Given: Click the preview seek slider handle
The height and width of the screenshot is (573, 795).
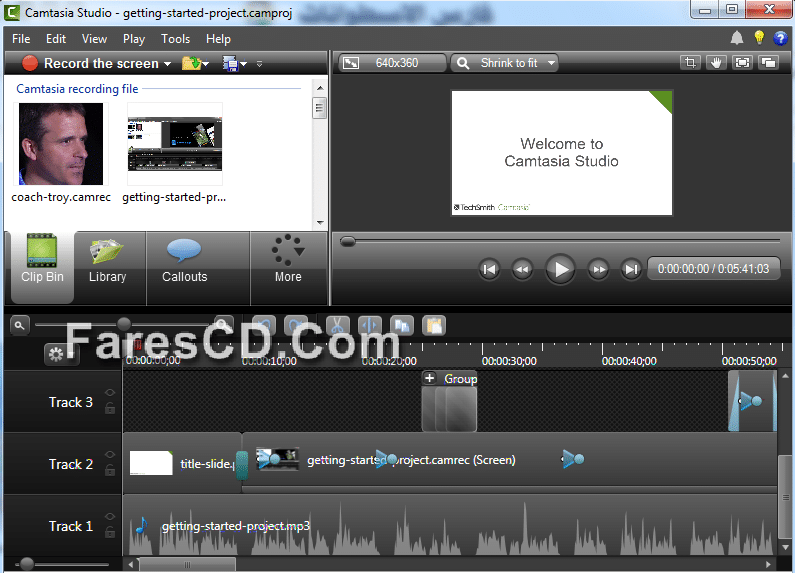Looking at the screenshot, I should 347,241.
